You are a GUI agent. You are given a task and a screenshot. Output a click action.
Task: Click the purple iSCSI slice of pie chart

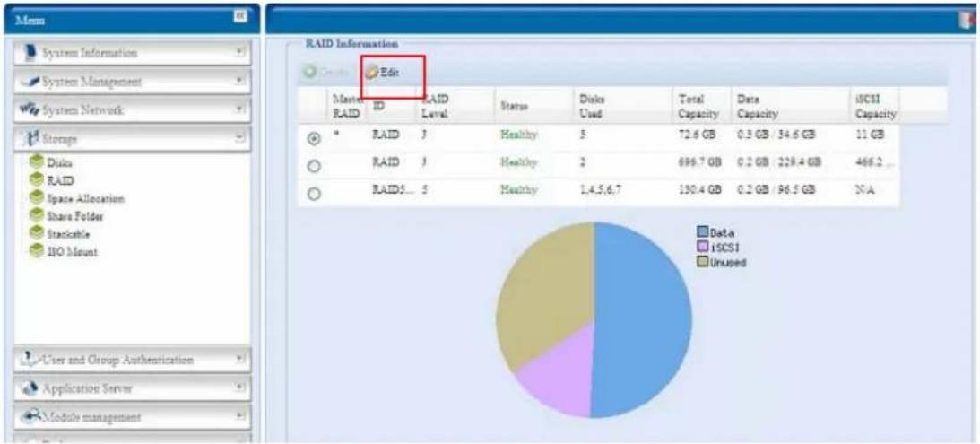(x=559, y=372)
